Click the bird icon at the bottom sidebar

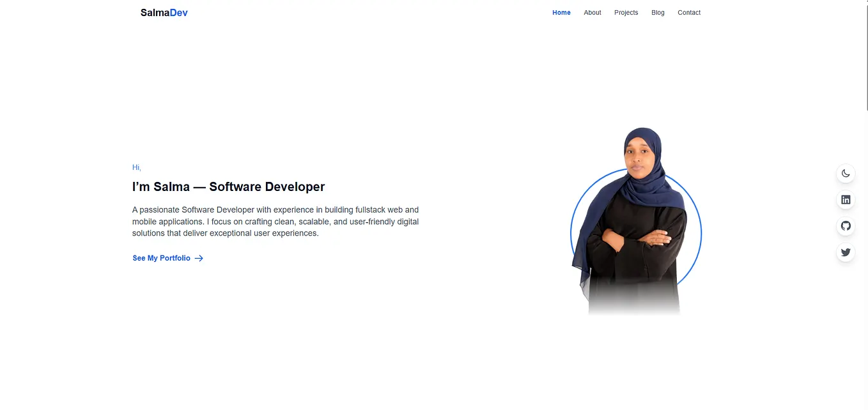pyautogui.click(x=845, y=252)
